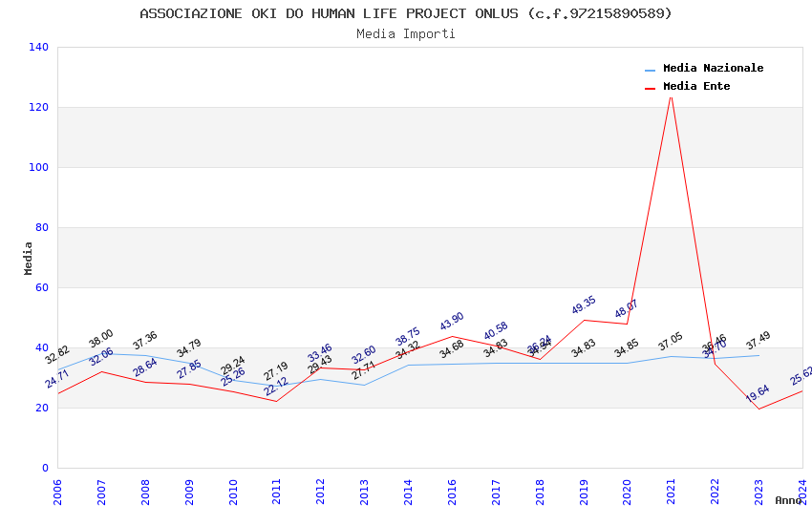This screenshot has width=812, height=525.
Task: Click the 2014 year label
Action: 408,492
